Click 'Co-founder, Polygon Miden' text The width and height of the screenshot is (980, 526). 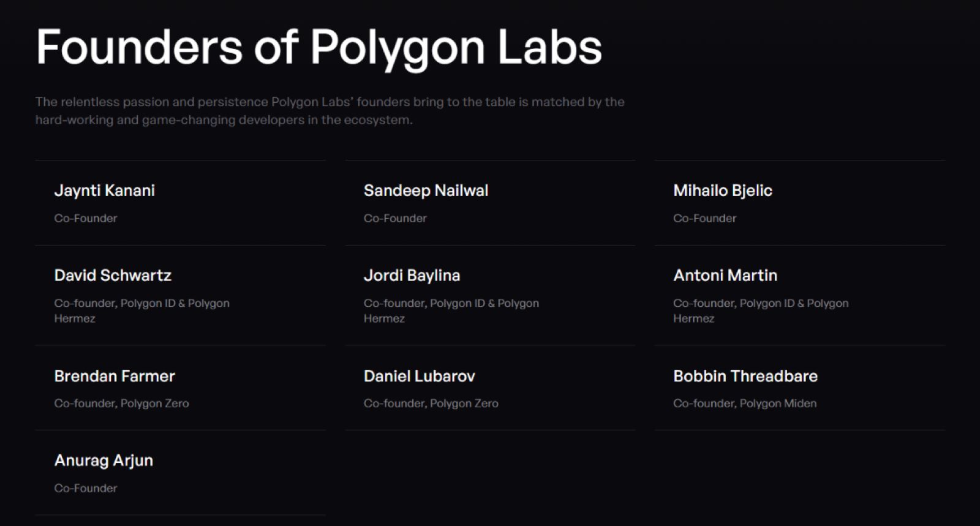pyautogui.click(x=745, y=404)
